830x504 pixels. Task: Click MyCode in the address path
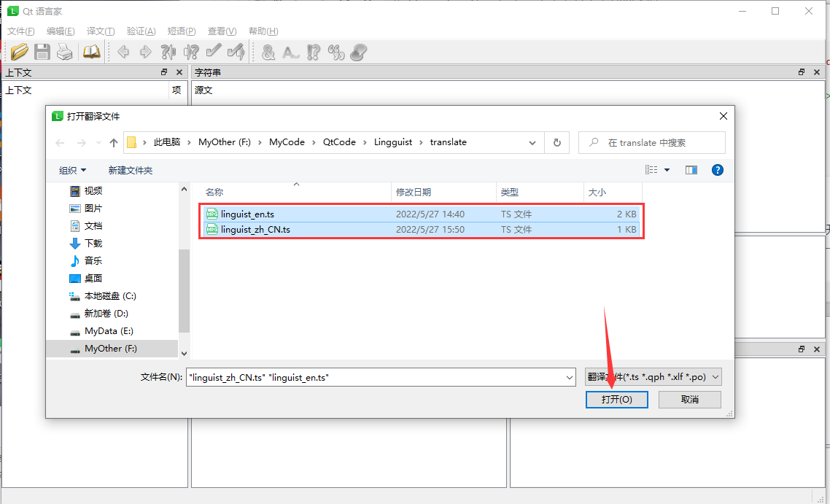point(287,142)
